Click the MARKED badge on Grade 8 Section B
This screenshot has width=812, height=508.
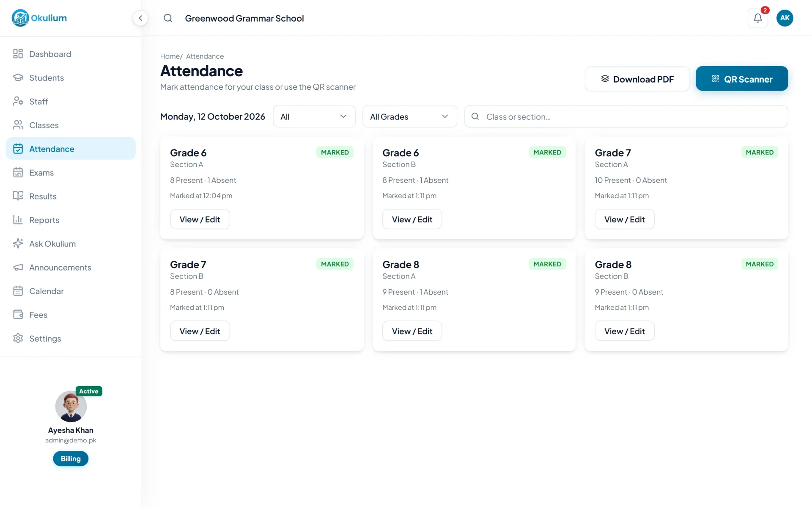click(x=760, y=264)
